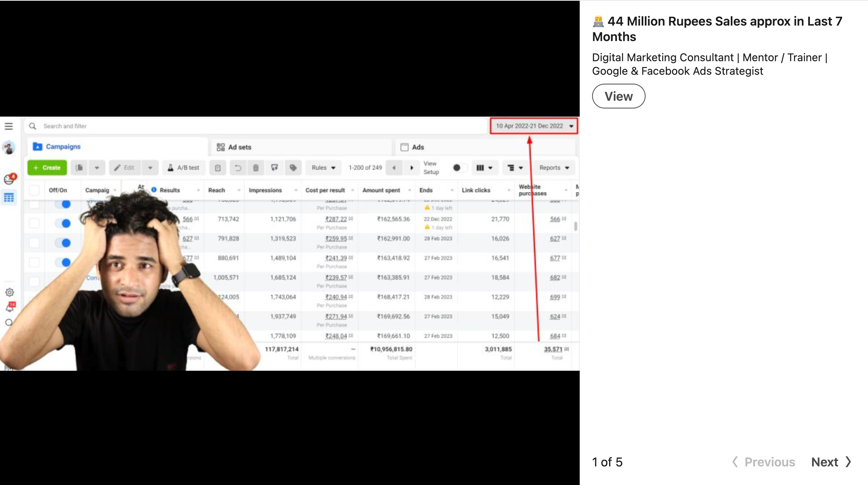
Task: Open the hamburger menu icon
Action: [9, 126]
